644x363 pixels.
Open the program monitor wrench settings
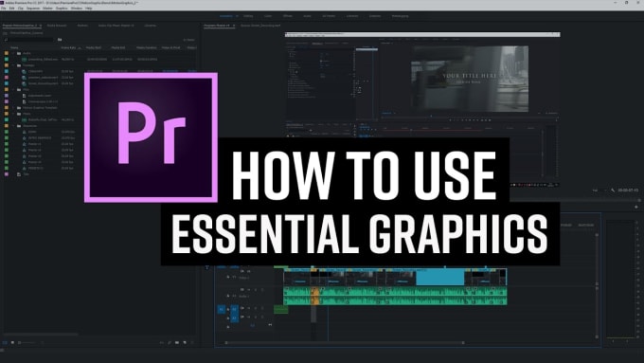tap(613, 191)
